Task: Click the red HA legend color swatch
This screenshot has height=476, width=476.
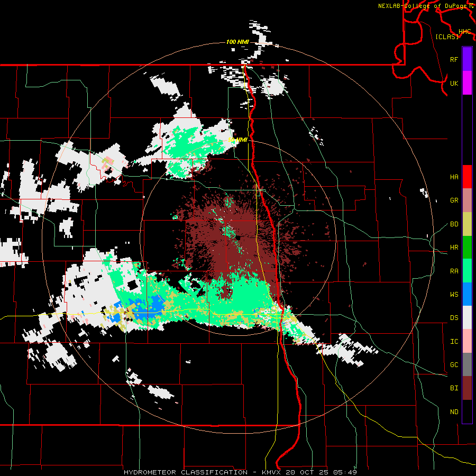Action: [467, 177]
